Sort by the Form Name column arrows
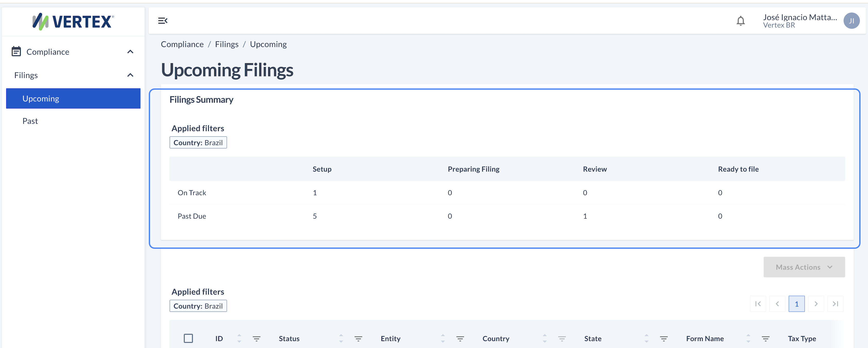 click(748, 338)
